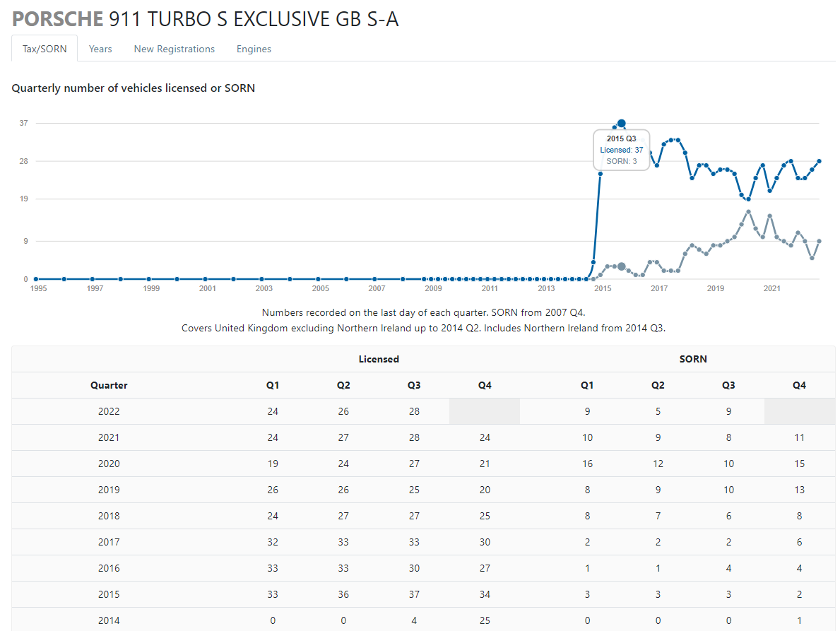840x631 pixels.
Task: Click the chart title about vehicles licensed or SORN
Action: pos(134,88)
